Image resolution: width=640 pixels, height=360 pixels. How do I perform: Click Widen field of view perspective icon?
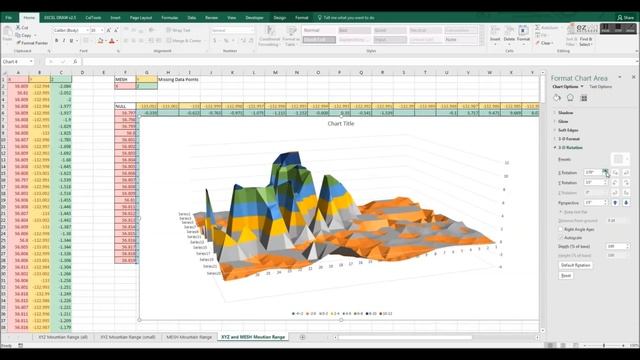(626, 203)
